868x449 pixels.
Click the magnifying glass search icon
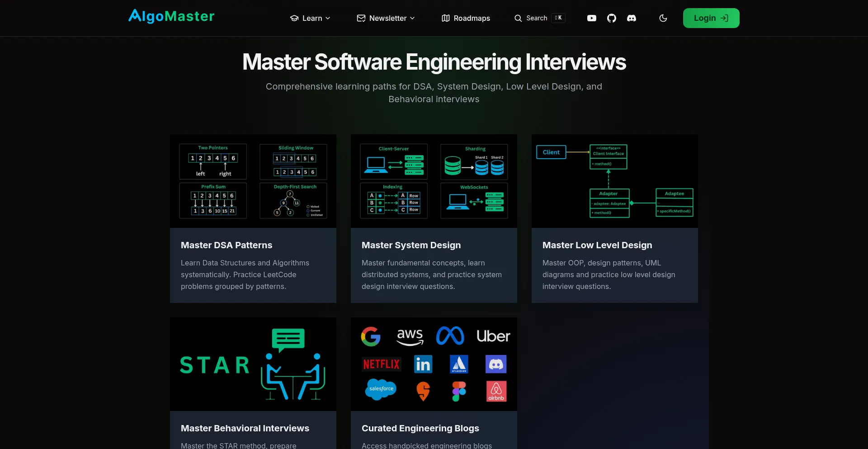[x=518, y=18]
